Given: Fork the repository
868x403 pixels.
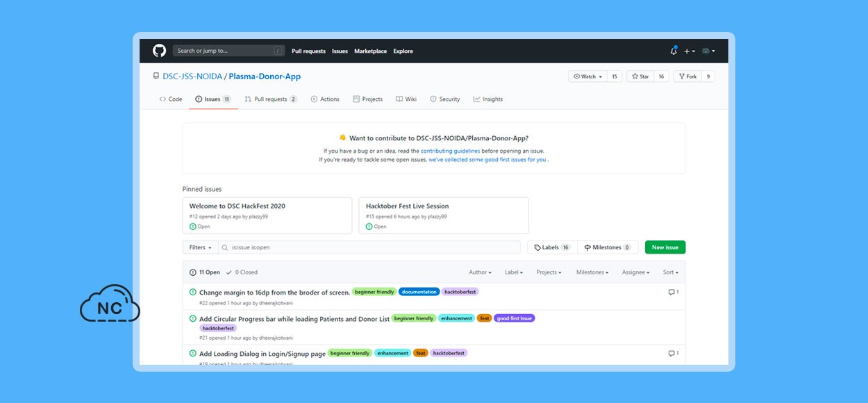Looking at the screenshot, I should click(x=688, y=76).
